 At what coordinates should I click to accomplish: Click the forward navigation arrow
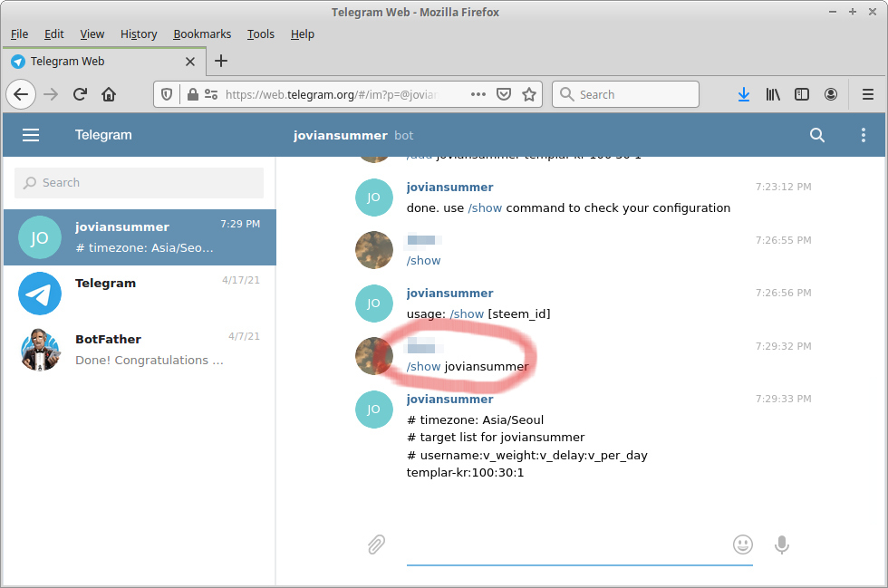point(51,94)
